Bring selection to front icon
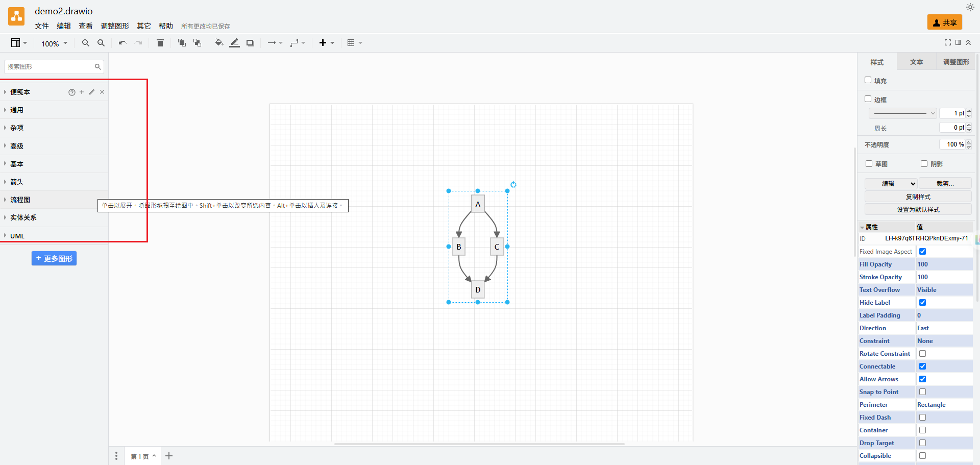 (182, 43)
